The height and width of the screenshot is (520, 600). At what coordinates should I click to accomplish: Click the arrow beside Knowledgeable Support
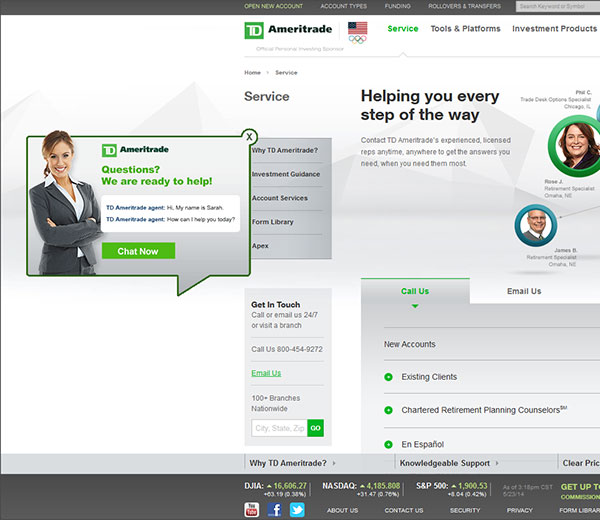pos(497,463)
